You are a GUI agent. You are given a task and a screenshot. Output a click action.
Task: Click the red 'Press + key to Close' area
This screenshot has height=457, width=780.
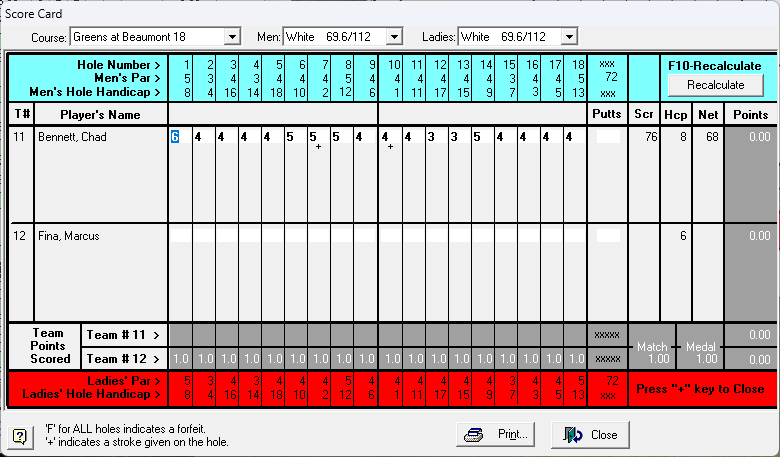click(x=700, y=389)
